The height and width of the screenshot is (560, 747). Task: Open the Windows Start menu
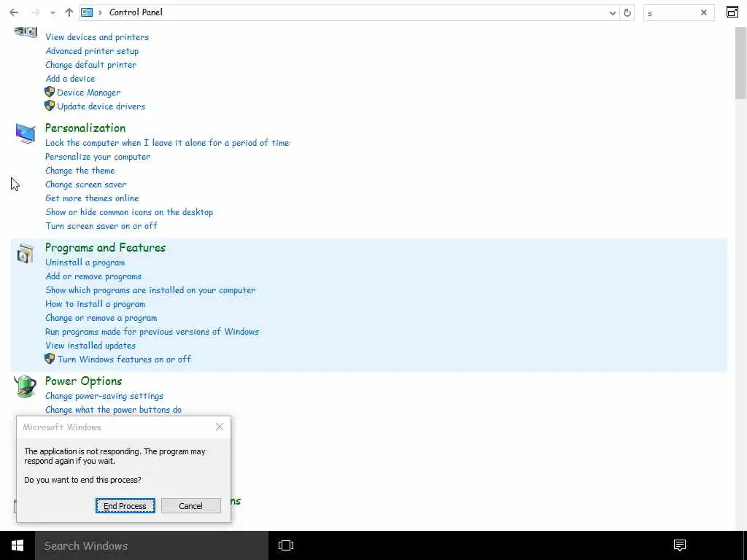click(x=18, y=545)
